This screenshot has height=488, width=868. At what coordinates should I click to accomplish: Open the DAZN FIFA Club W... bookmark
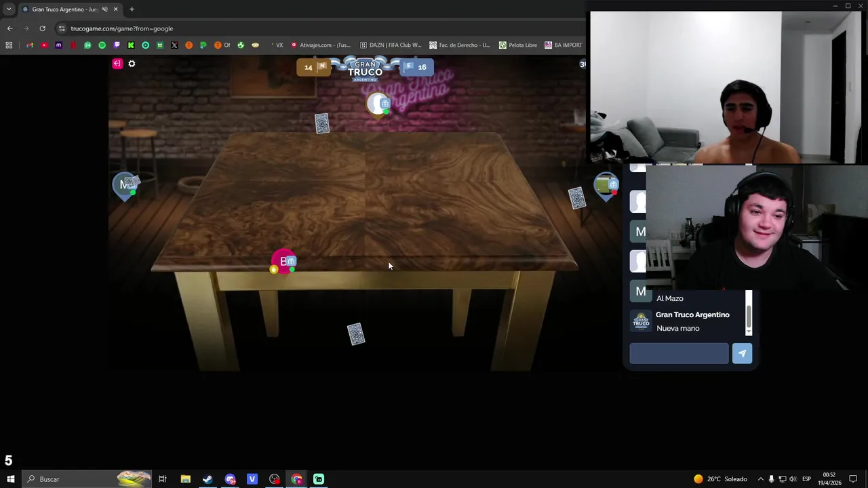(x=390, y=45)
